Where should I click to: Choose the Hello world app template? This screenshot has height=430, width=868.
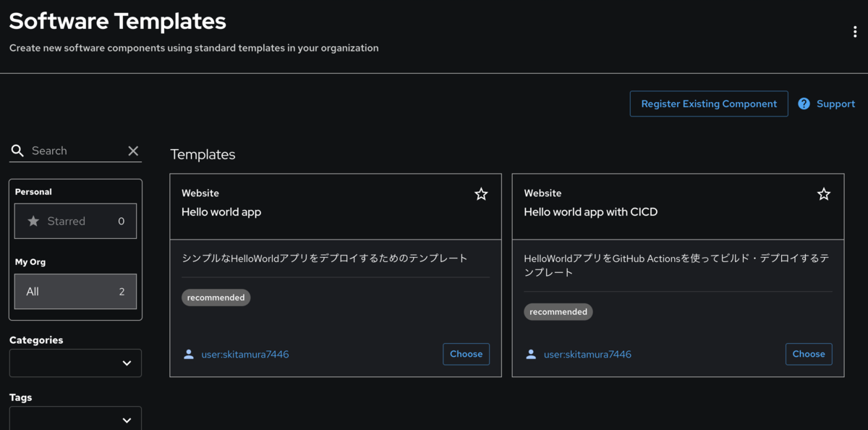(466, 354)
